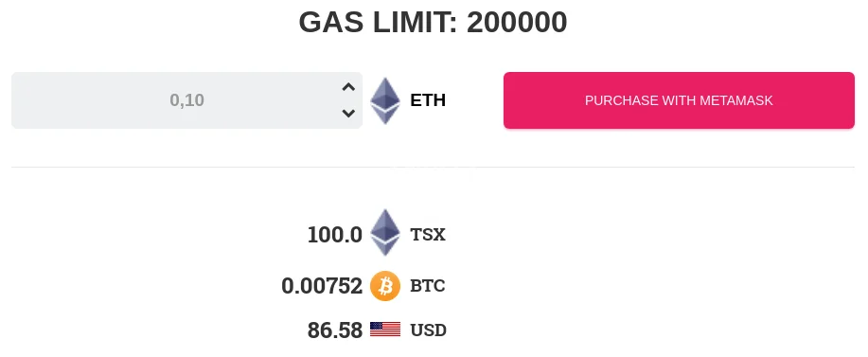The height and width of the screenshot is (357, 868).
Task: Focus the ETH amount input field
Action: pos(186,100)
